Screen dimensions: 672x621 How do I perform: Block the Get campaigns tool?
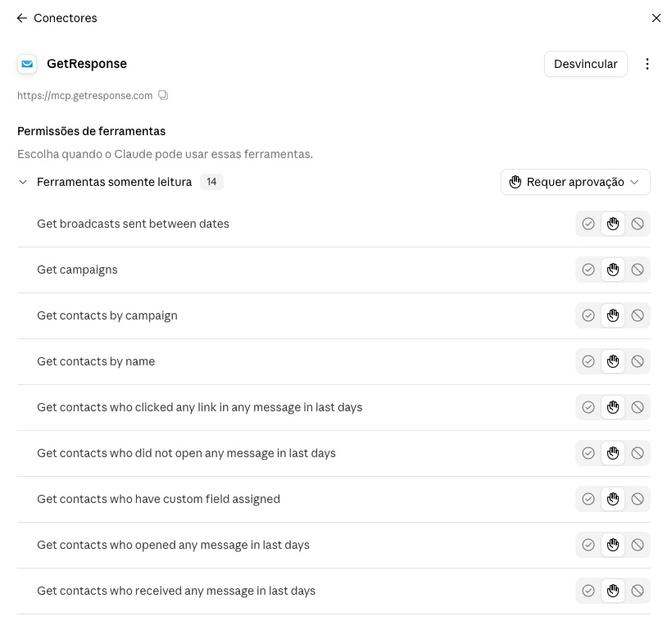click(x=638, y=270)
